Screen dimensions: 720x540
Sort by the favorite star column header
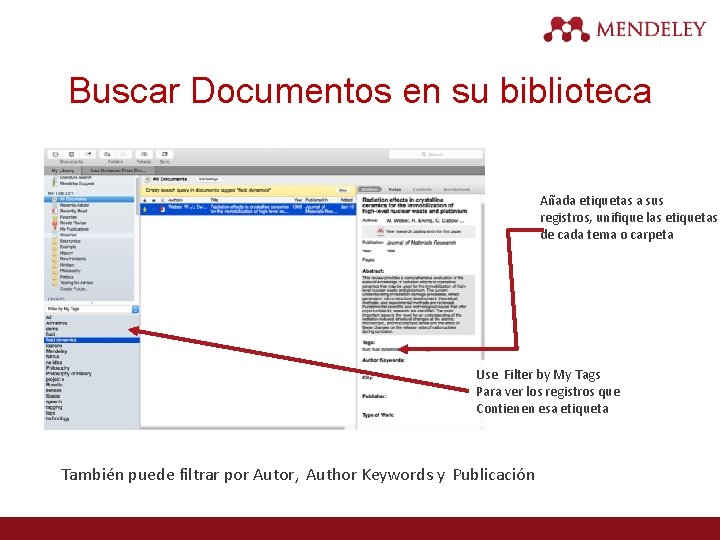[x=145, y=200]
